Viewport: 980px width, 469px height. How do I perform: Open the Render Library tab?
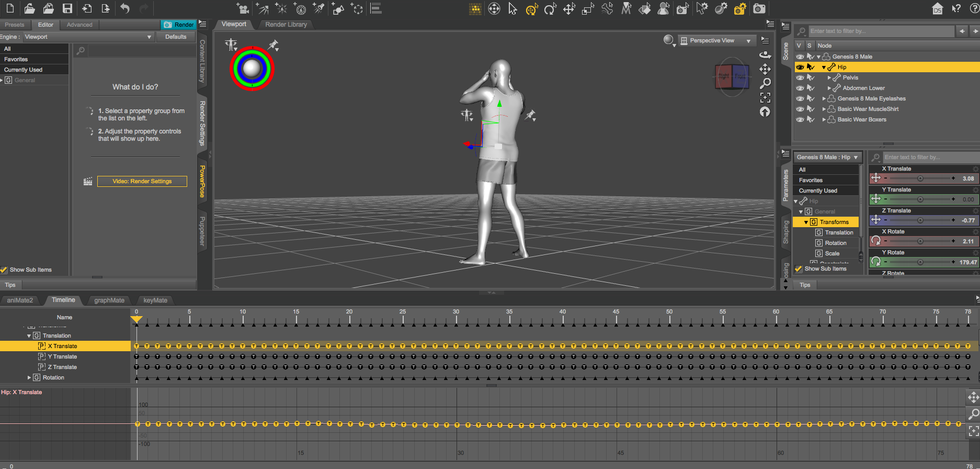point(286,24)
